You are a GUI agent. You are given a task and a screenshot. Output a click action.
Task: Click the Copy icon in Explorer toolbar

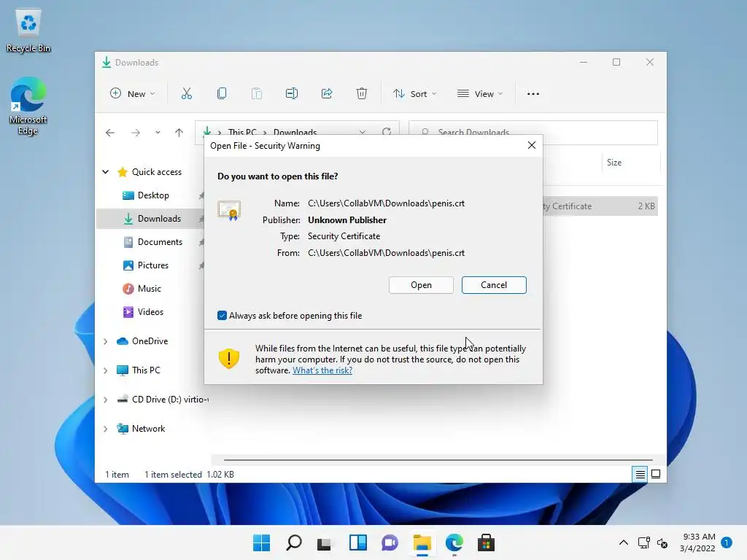tap(222, 94)
